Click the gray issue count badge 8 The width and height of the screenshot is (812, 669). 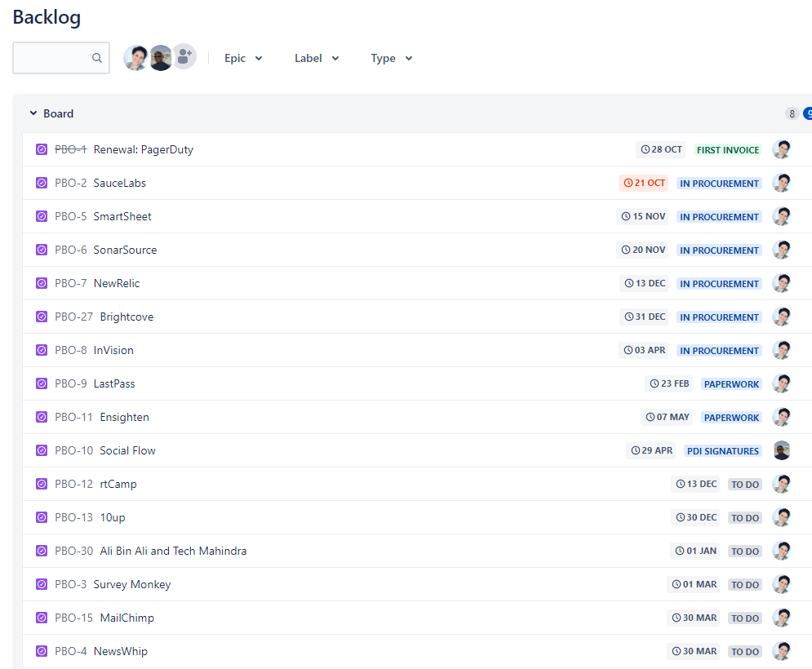(x=792, y=113)
